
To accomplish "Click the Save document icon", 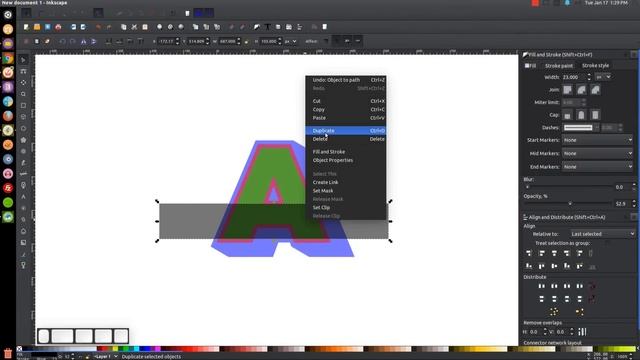I will (47, 27).
